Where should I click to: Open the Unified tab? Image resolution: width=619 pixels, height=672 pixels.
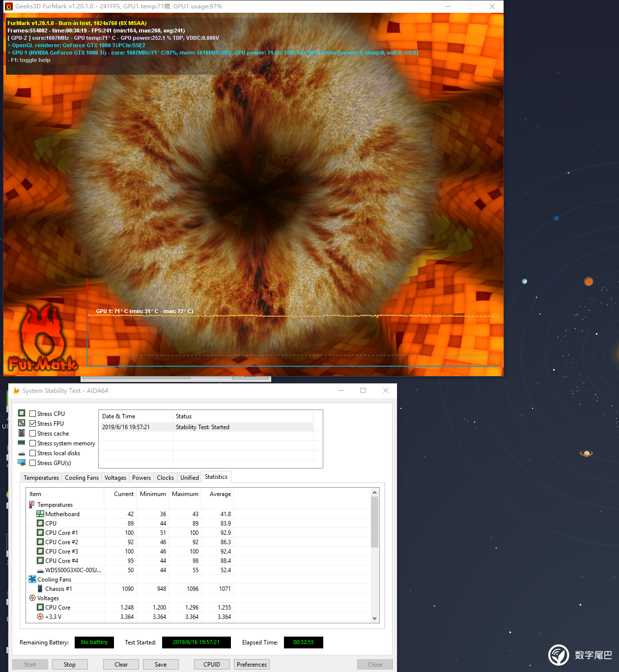[x=190, y=477]
